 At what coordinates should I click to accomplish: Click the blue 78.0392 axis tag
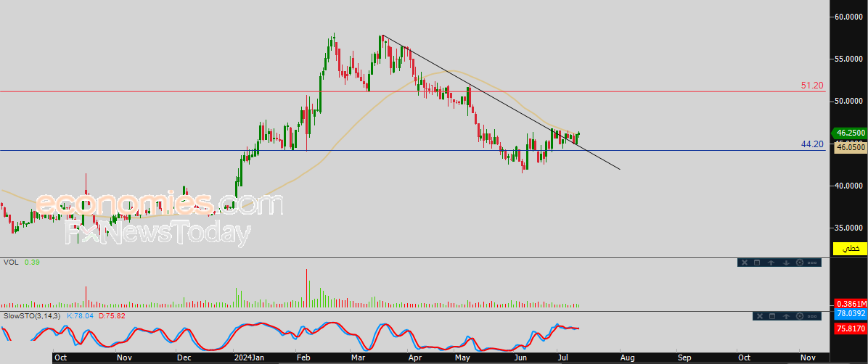click(x=851, y=314)
